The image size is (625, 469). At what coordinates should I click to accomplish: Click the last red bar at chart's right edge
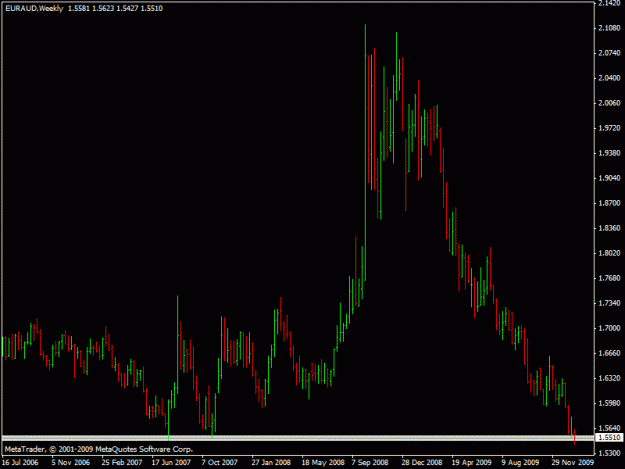[x=574, y=437]
